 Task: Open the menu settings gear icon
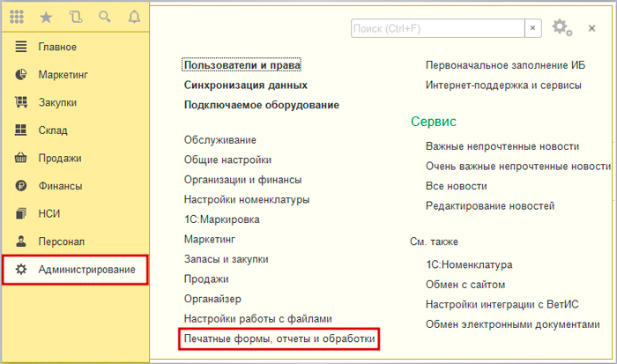point(562,28)
